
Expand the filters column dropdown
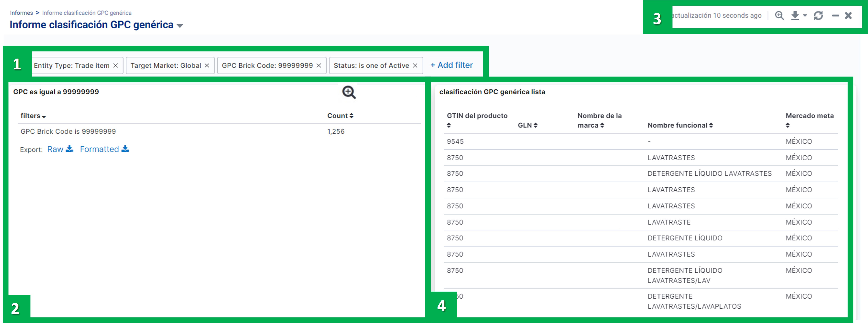click(x=44, y=117)
